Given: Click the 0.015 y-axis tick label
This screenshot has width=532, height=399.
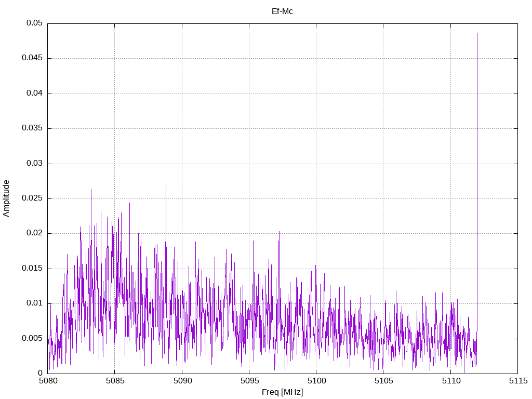Looking at the screenshot, I should pos(32,268).
